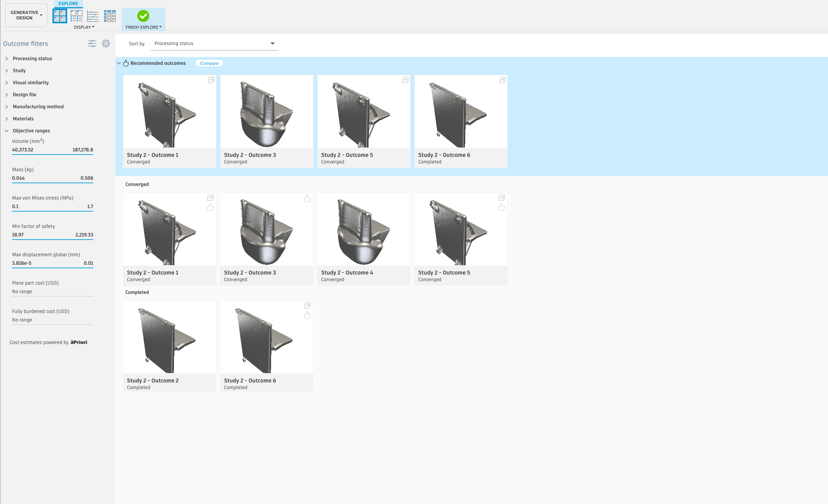This screenshot has height=504, width=828.
Task: Open the Display dropdown label
Action: [x=84, y=27]
